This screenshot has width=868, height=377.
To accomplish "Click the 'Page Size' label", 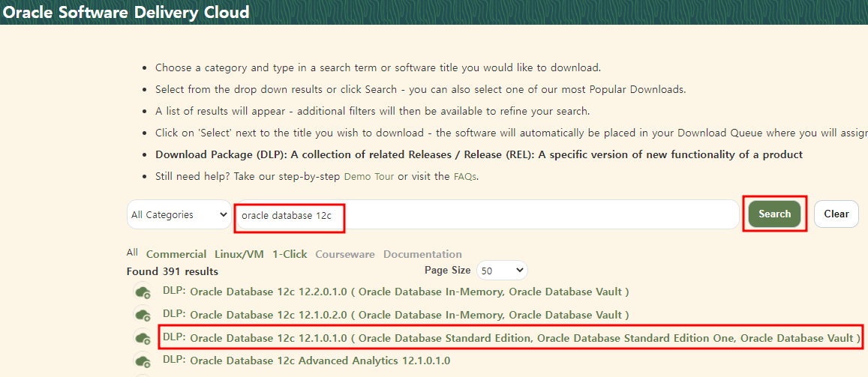I will [447, 271].
